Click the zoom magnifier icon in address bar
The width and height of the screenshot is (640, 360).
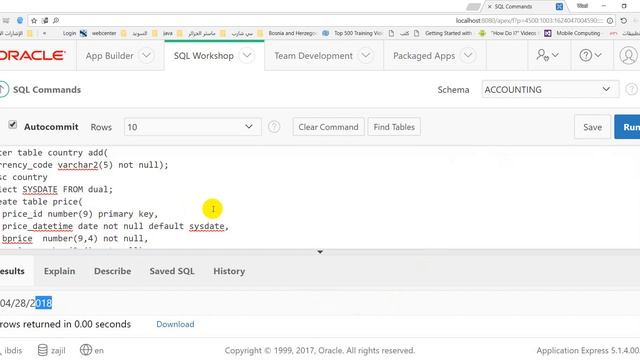click(x=56, y=20)
